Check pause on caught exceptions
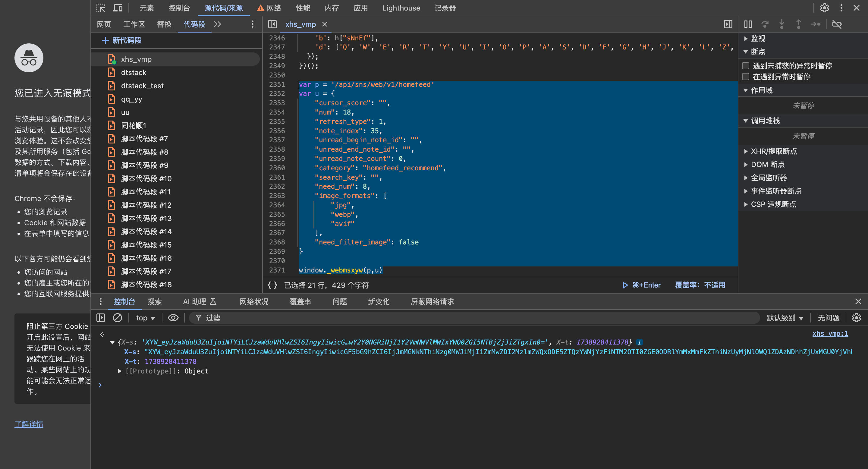868x469 pixels. [x=746, y=77]
